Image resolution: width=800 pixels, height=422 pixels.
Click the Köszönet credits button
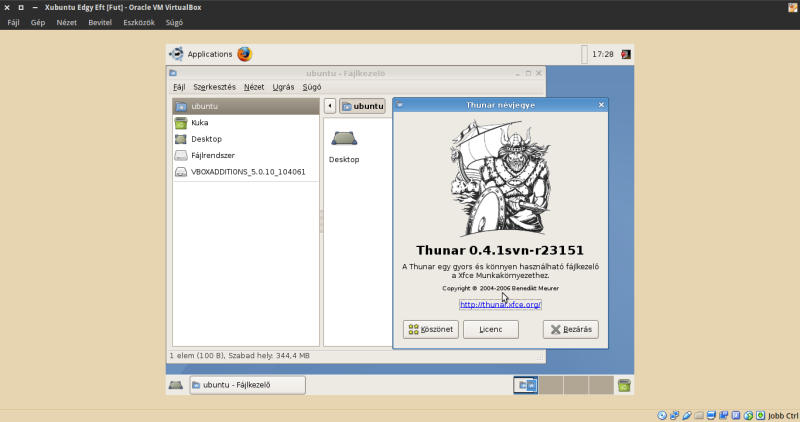click(x=431, y=329)
